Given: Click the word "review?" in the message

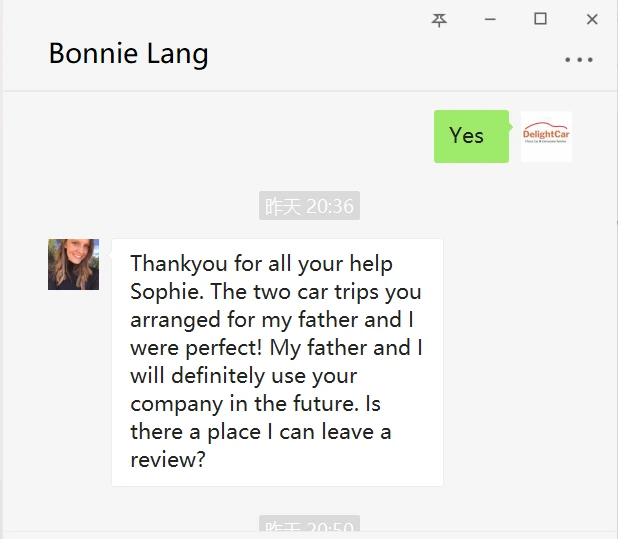Looking at the screenshot, I should pos(167,460).
